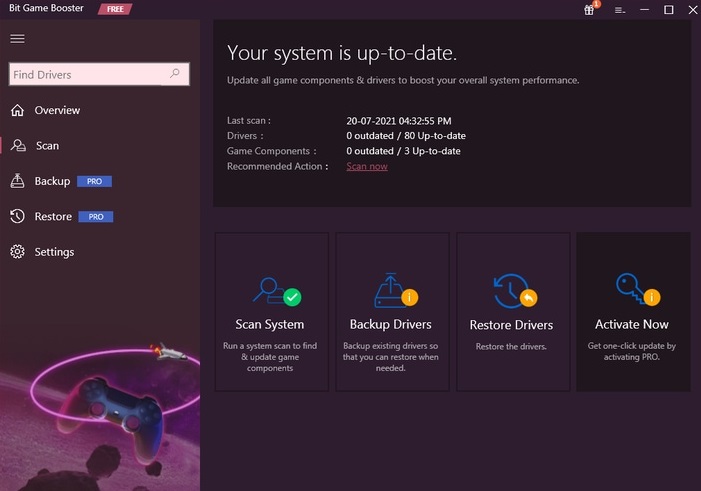Select Scan in the sidebar
This screenshot has width=701, height=491.
(x=47, y=146)
